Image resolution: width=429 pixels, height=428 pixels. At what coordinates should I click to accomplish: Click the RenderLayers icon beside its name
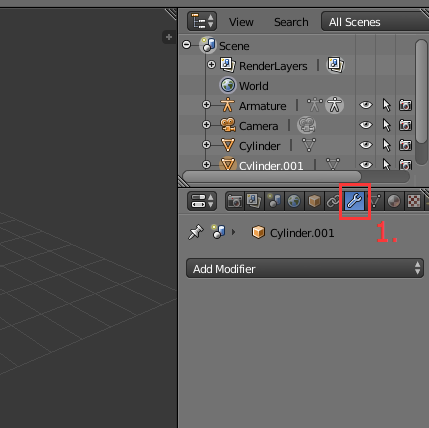227,64
